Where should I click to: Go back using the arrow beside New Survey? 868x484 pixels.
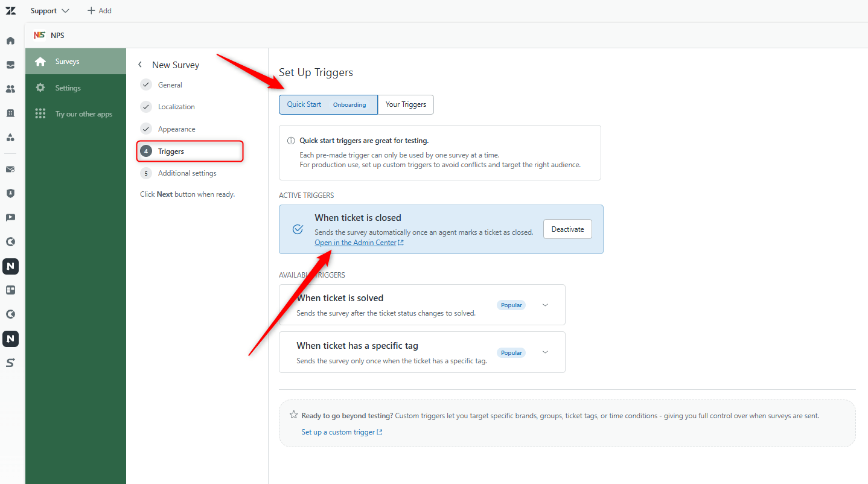click(140, 65)
